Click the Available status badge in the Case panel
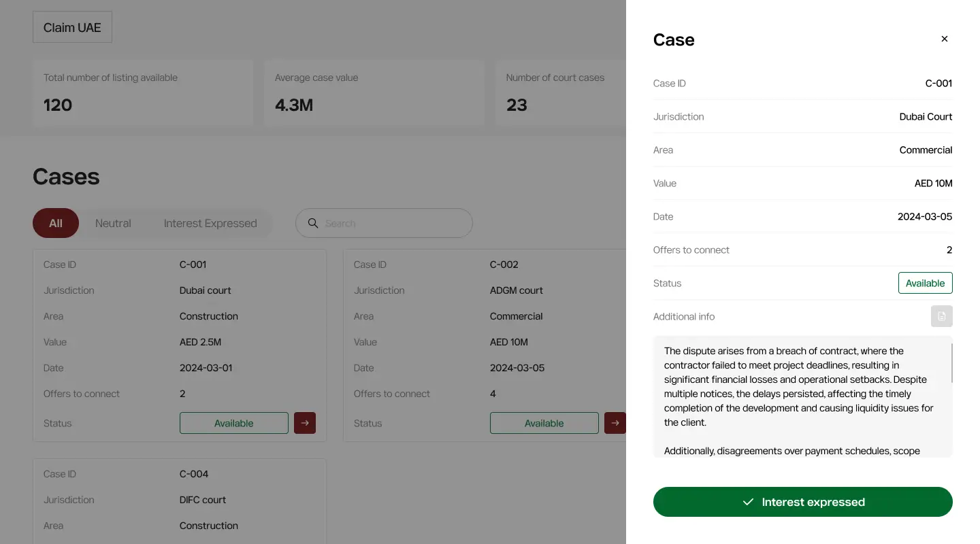 pos(925,283)
